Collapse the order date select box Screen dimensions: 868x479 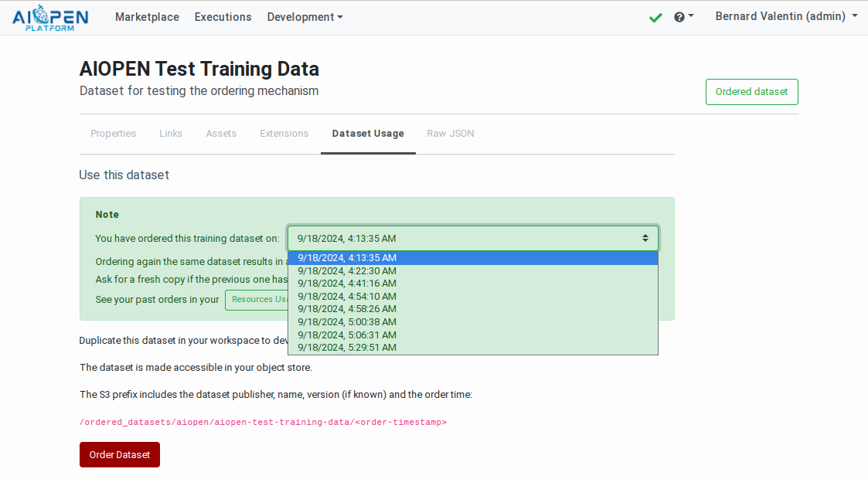point(473,238)
